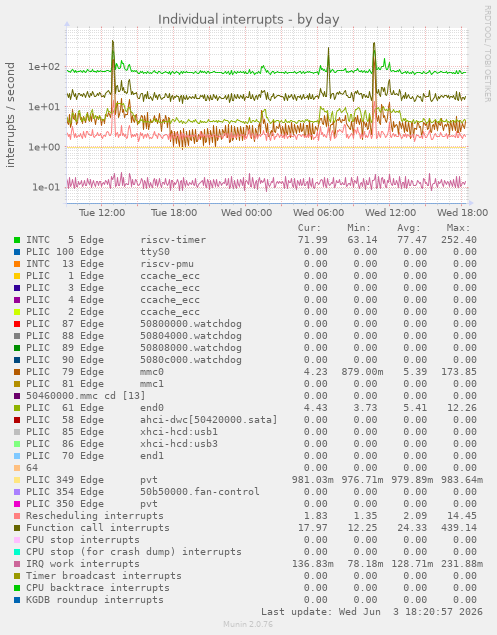497x635 pixels.
Task: Click the Tue 18:00 time axis label
Action: click(x=174, y=213)
